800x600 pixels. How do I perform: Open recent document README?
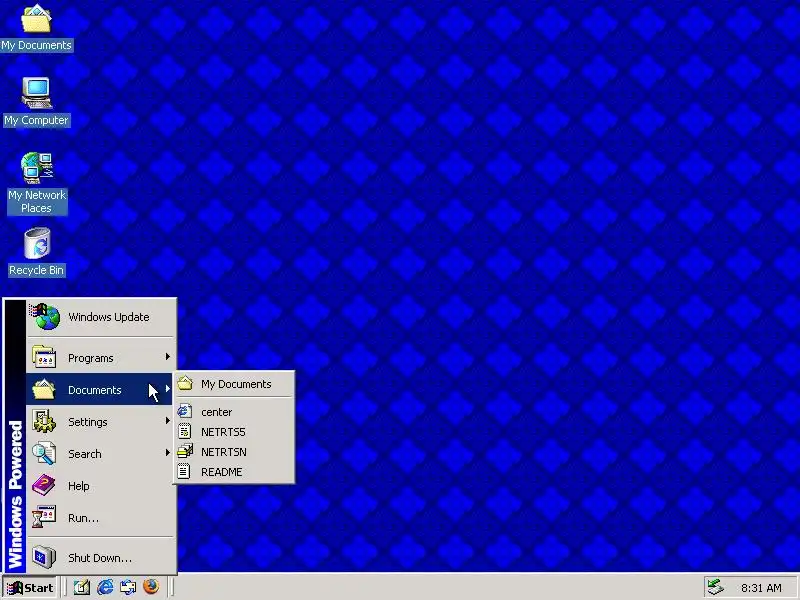pyautogui.click(x=234, y=471)
